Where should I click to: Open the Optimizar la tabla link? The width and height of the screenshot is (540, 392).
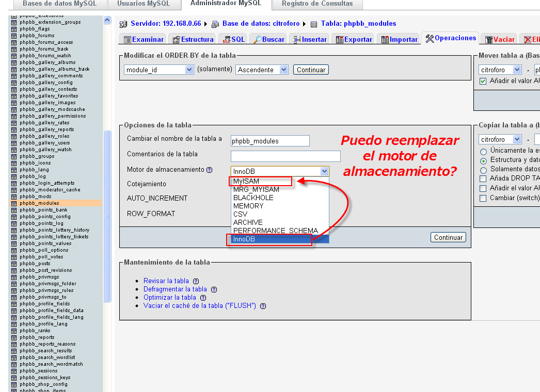coord(170,297)
